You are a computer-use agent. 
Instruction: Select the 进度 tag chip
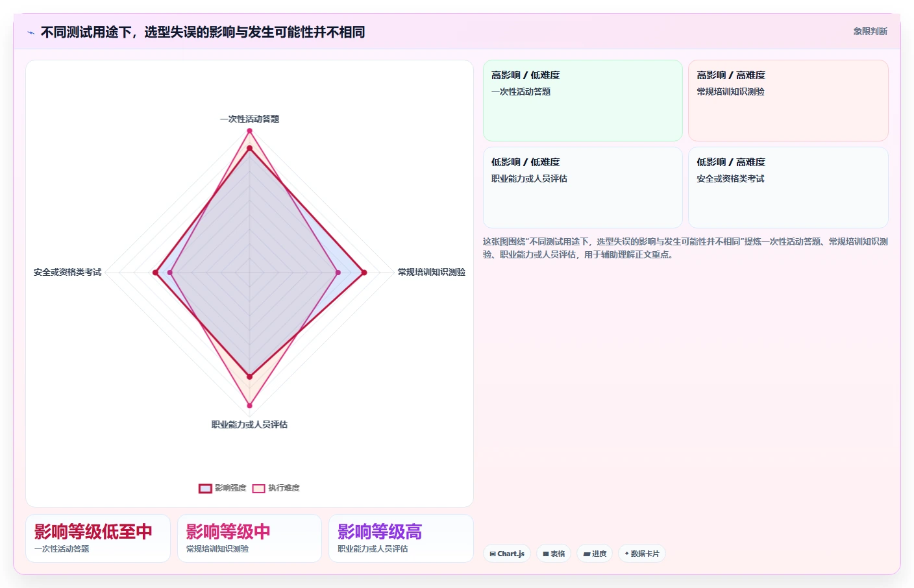tap(595, 554)
